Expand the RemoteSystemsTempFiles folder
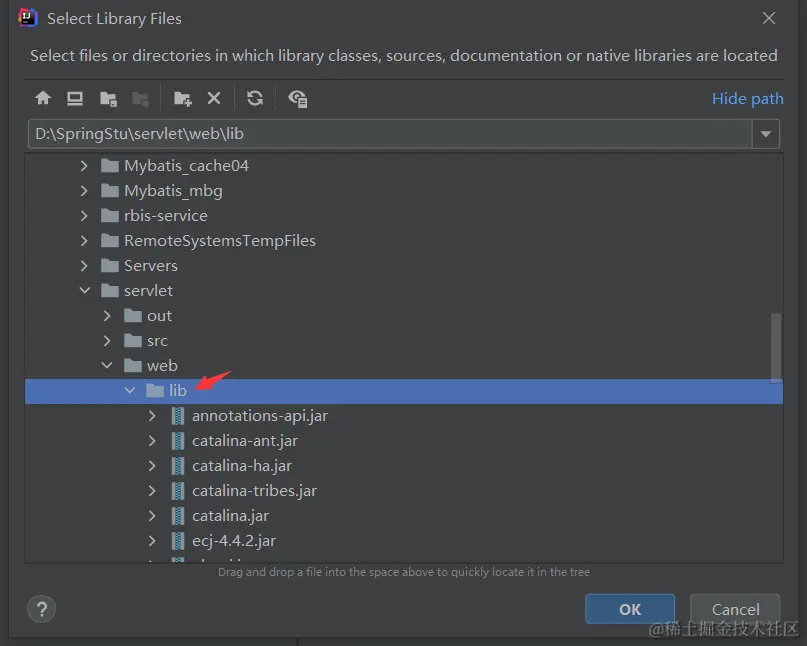 84,241
